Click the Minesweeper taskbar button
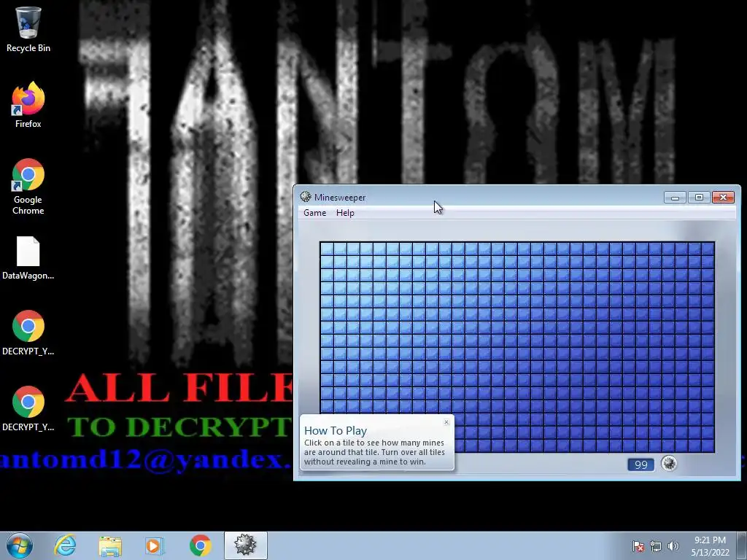 [245, 545]
